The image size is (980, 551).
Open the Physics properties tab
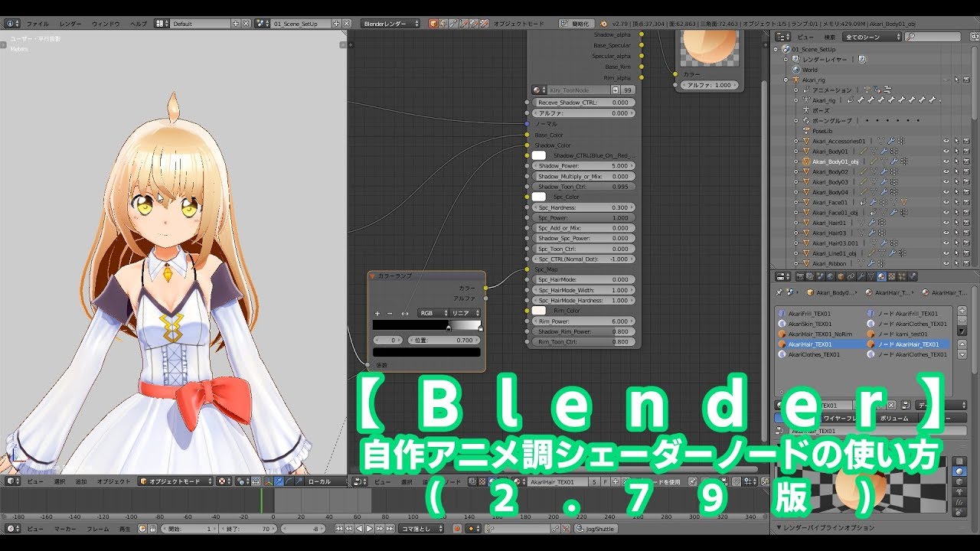click(x=911, y=276)
